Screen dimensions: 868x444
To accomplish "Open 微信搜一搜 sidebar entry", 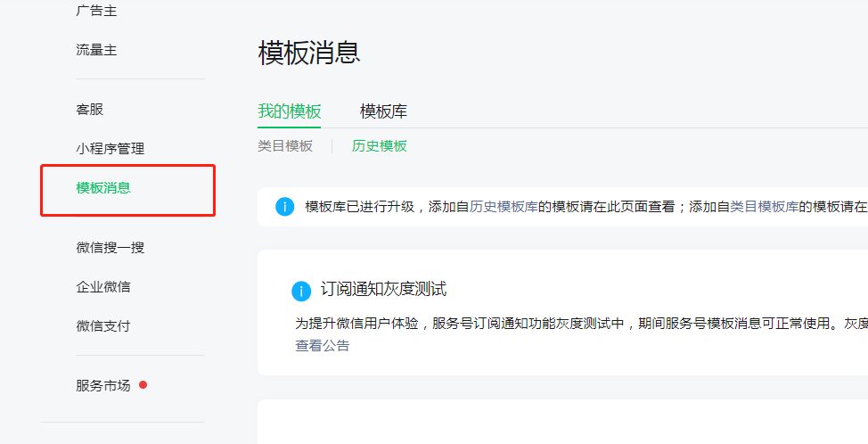I will click(x=111, y=248).
